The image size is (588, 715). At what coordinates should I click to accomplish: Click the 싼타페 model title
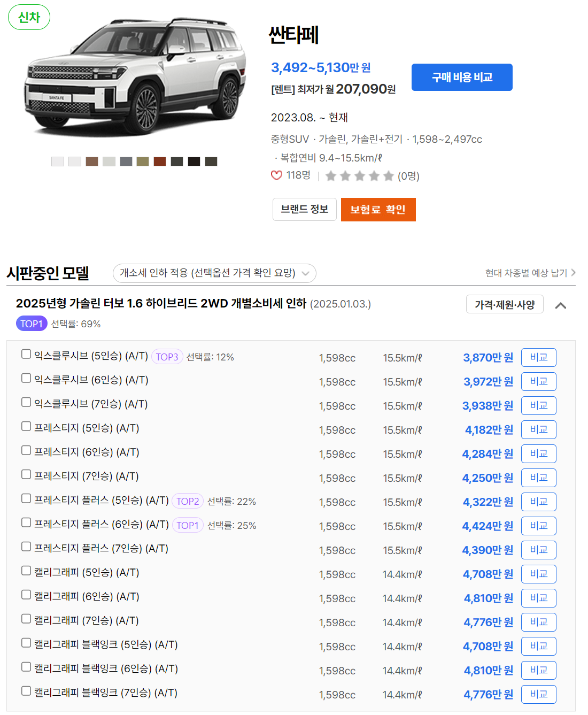293,35
